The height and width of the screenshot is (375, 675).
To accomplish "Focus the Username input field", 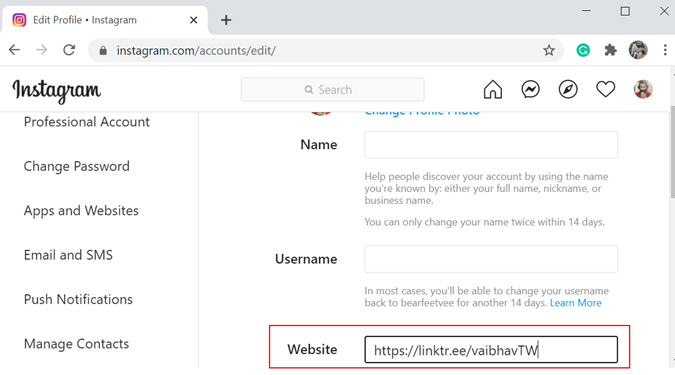I will click(491, 259).
